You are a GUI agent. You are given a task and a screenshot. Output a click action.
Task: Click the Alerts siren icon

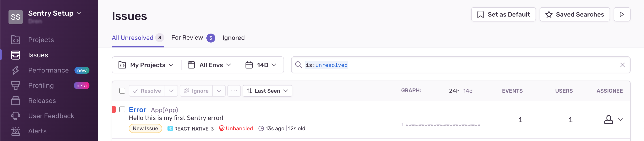(x=15, y=131)
